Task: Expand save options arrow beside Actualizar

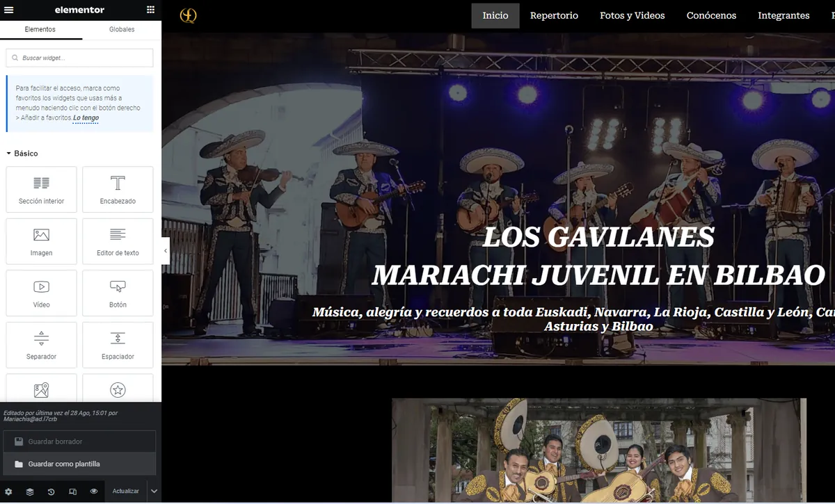Action: (154, 491)
